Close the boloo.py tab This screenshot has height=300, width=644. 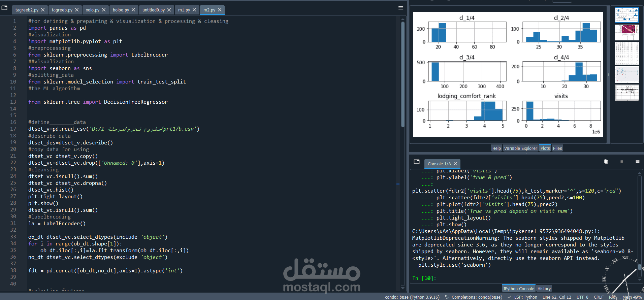point(133,10)
